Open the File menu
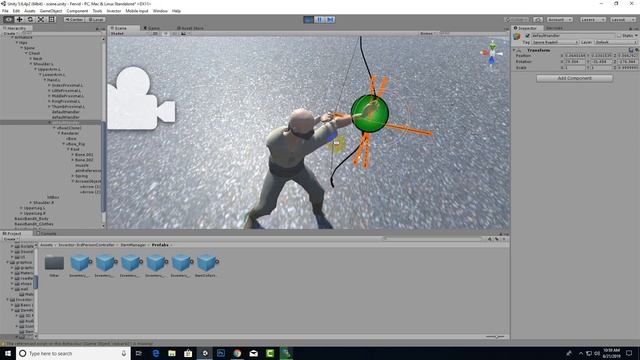640x360 pixels. click(5, 11)
